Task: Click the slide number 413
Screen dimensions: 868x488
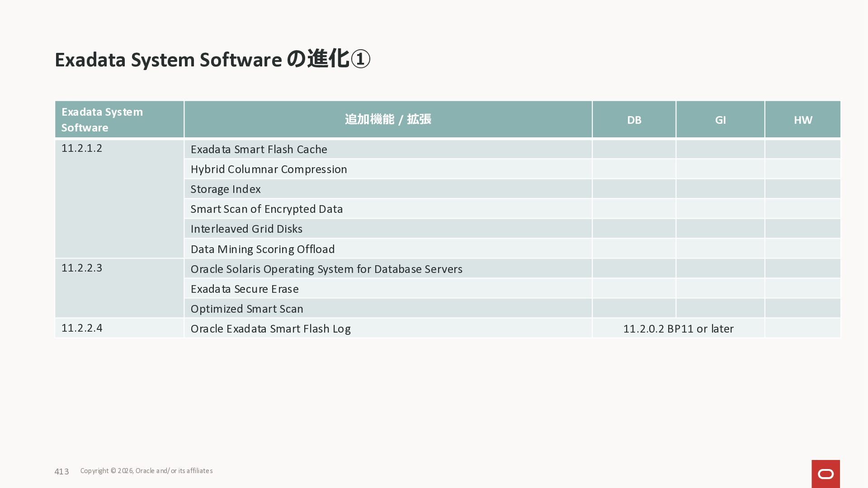Action: click(61, 472)
